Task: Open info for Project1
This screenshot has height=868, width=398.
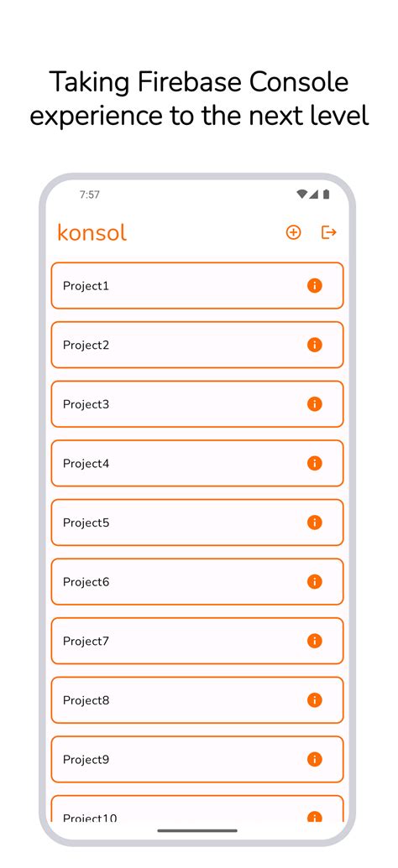Action: pyautogui.click(x=314, y=286)
